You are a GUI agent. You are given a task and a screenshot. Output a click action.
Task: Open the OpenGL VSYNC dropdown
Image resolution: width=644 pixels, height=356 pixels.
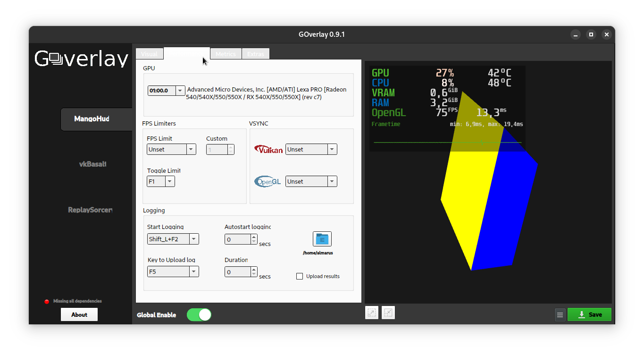coord(311,181)
